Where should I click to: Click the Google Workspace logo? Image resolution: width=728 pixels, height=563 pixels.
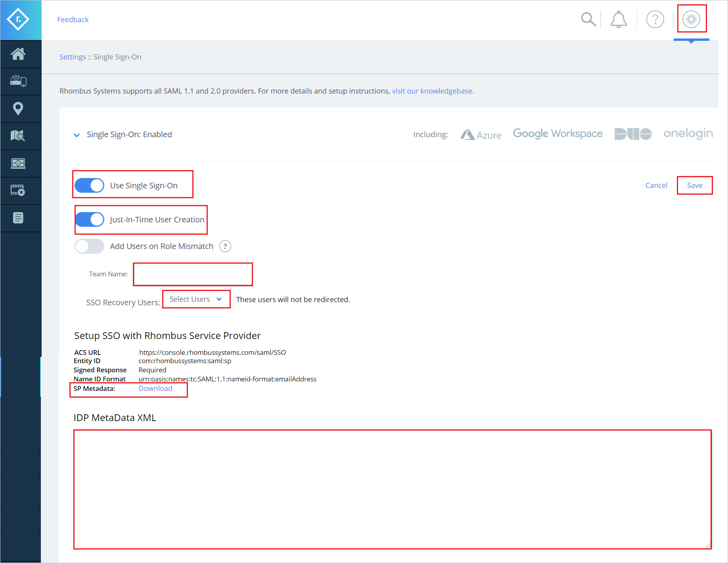point(557,134)
